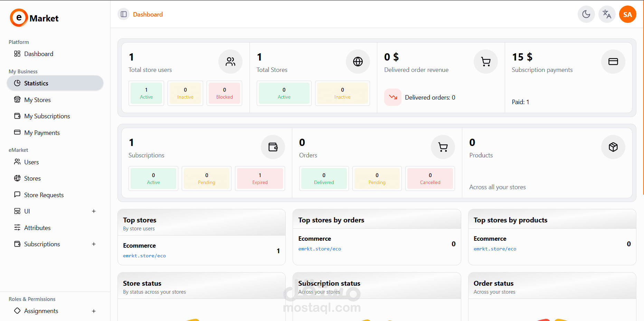This screenshot has height=321, width=644.
Task: Click the Subscription payments card icon
Action: point(613,62)
